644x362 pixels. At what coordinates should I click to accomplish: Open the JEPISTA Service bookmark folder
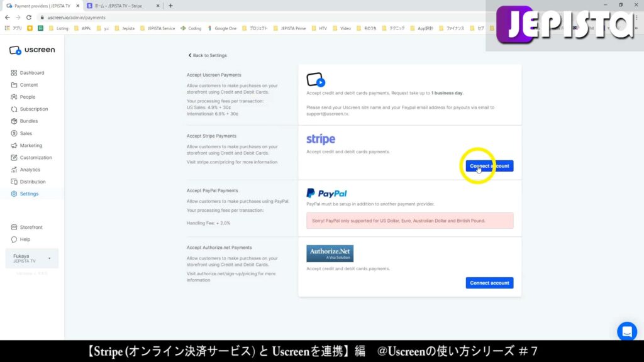coord(157,28)
